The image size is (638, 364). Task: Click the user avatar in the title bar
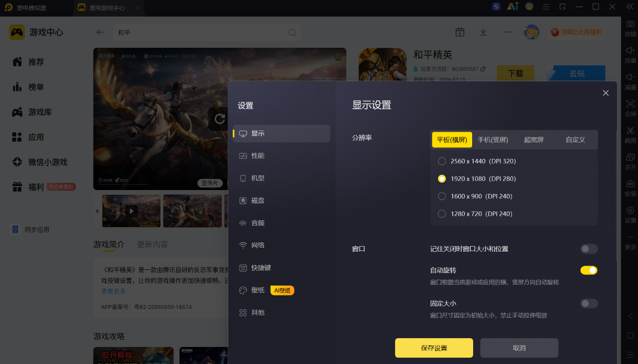[x=529, y=7]
